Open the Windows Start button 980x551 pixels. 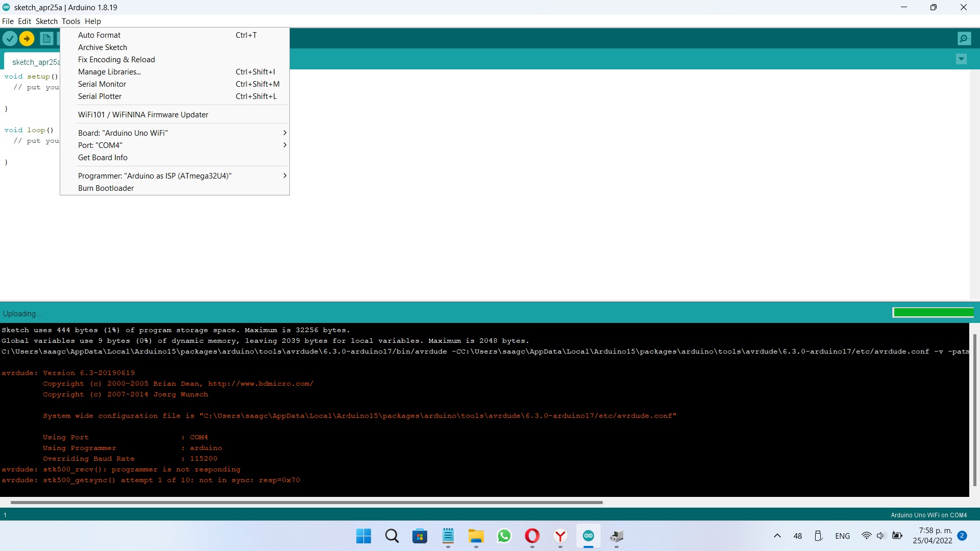pos(363,536)
